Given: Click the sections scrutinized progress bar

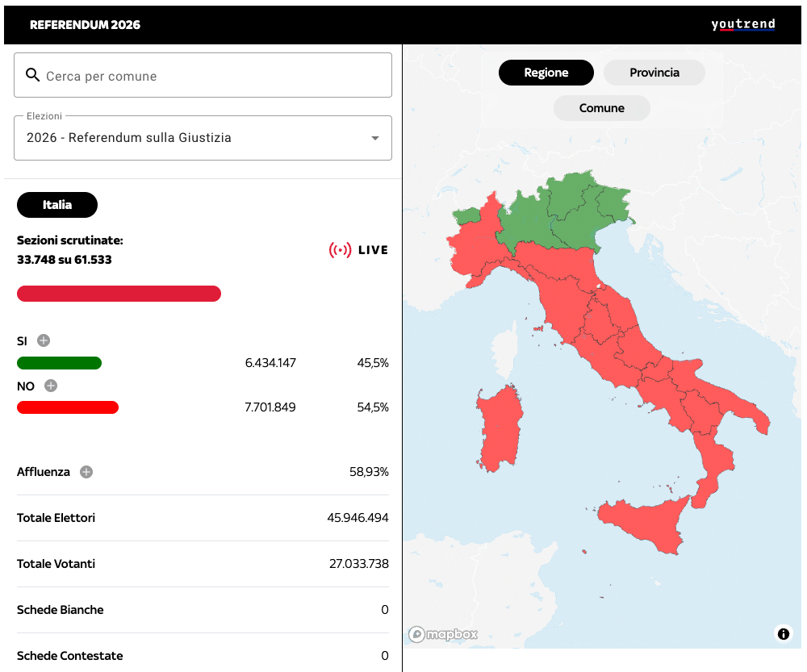Looking at the screenshot, I should click(x=119, y=294).
